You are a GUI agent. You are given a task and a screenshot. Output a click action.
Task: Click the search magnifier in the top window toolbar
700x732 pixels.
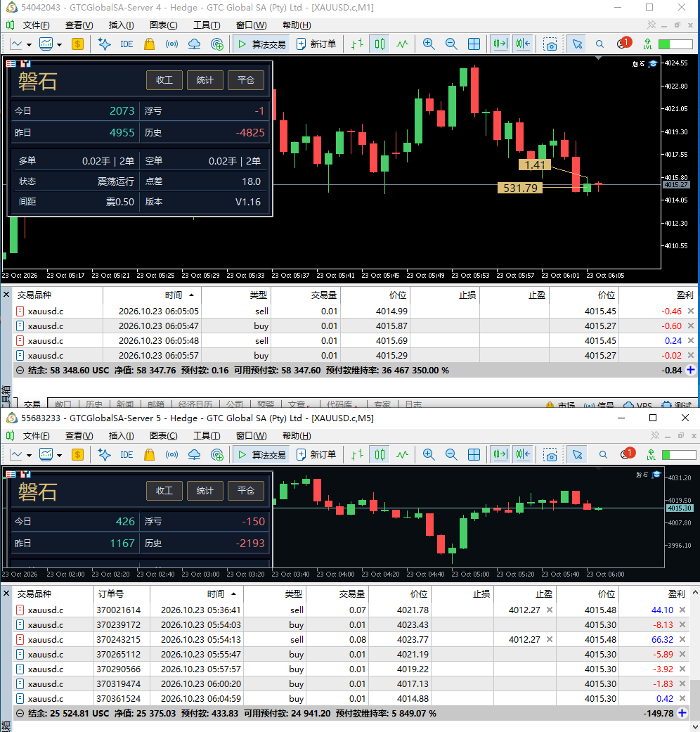[x=599, y=44]
